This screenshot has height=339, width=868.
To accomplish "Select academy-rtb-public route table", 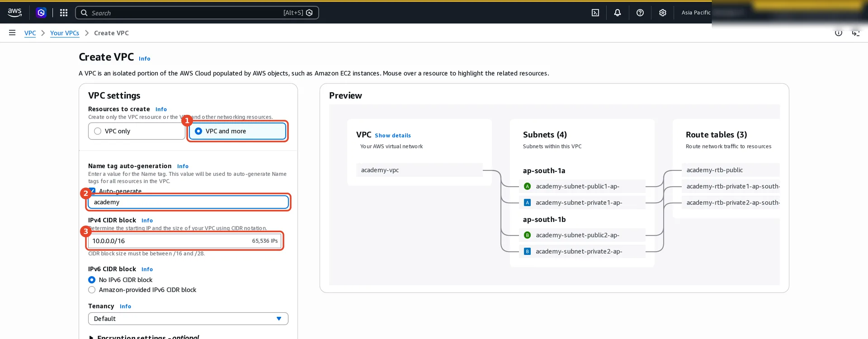I will [x=731, y=170].
